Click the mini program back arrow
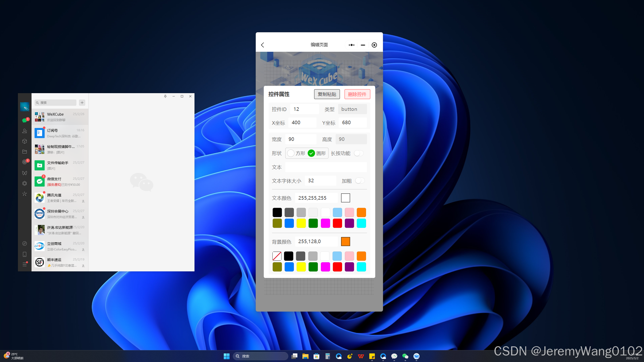This screenshot has height=362, width=644. point(263,45)
